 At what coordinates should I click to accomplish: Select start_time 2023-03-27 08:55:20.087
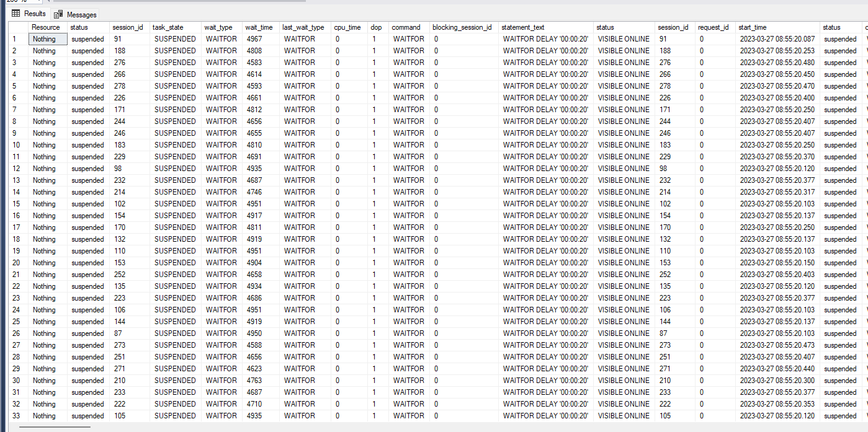pyautogui.click(x=777, y=39)
